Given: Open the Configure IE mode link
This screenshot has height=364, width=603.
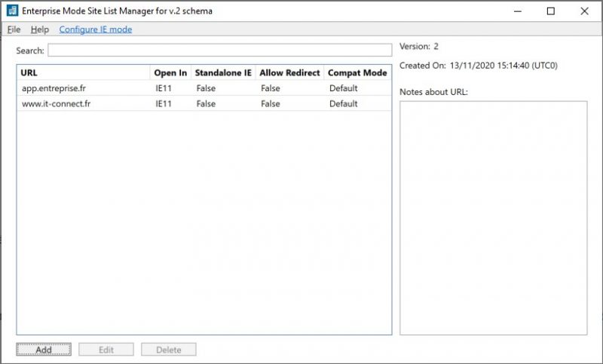Looking at the screenshot, I should tap(96, 29).
